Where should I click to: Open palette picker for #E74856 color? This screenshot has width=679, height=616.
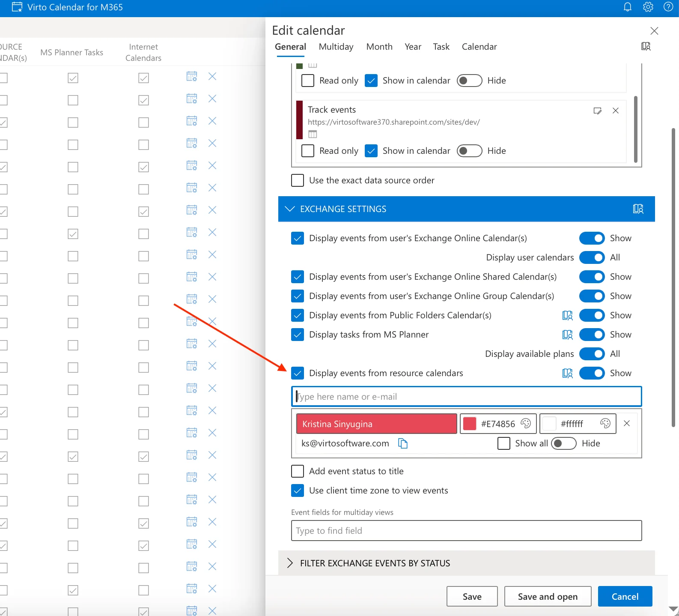(526, 424)
